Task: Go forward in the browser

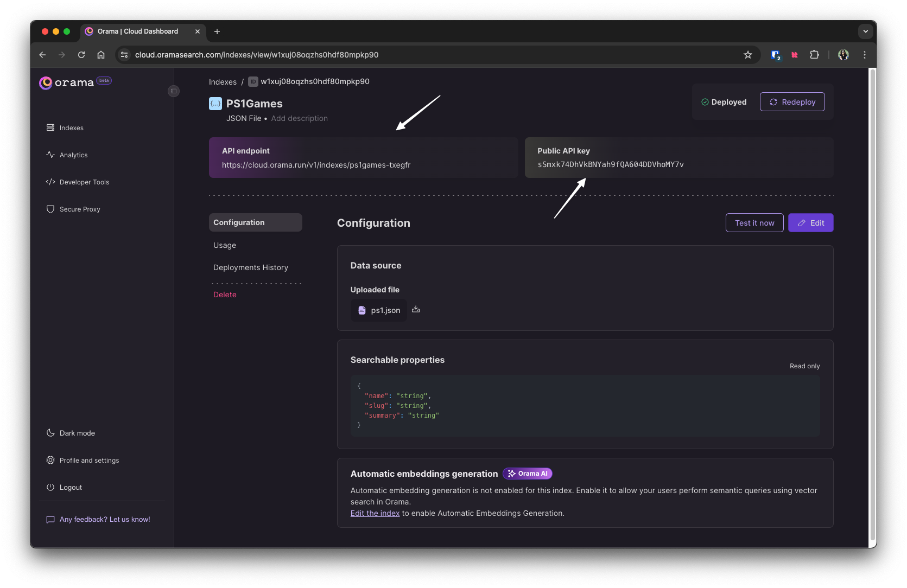Action: point(62,55)
